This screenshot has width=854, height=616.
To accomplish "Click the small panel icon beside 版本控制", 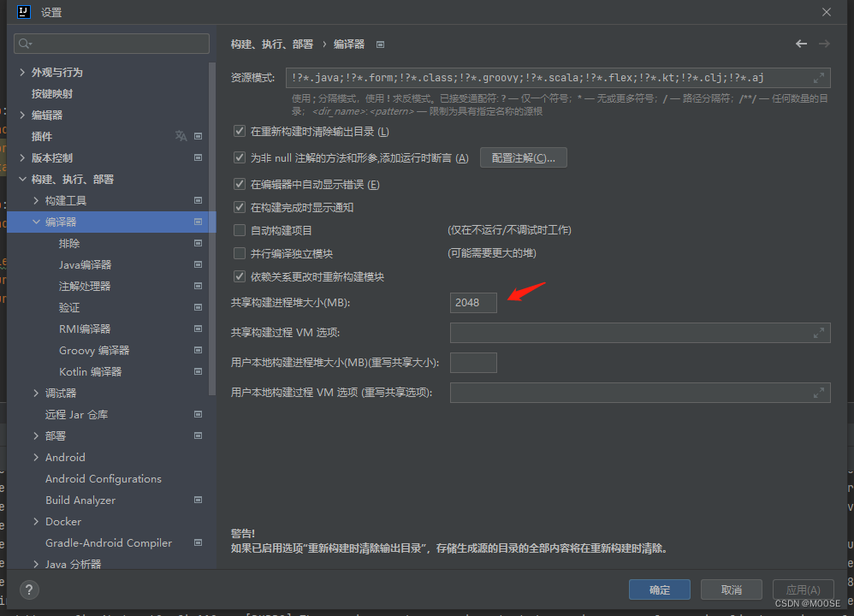I will tap(199, 157).
